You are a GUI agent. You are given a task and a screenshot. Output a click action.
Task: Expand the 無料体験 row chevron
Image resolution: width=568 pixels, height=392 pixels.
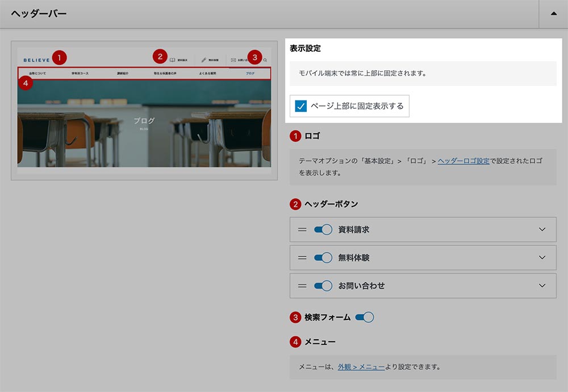[542, 258]
